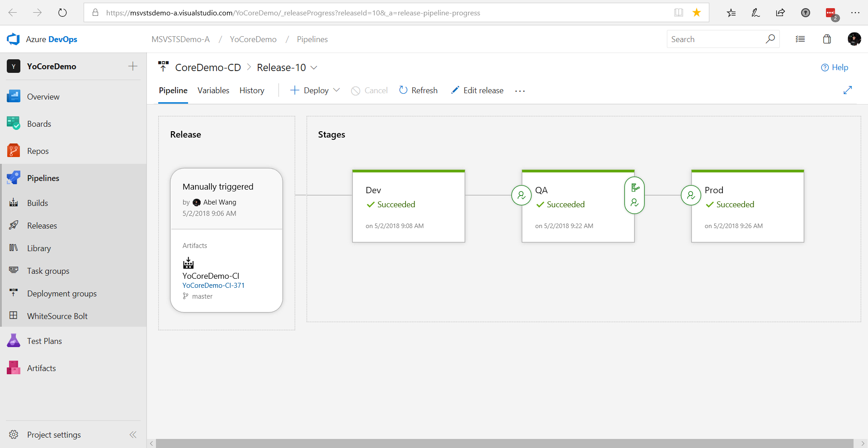Click the Pipelines hub icon

tap(14, 178)
